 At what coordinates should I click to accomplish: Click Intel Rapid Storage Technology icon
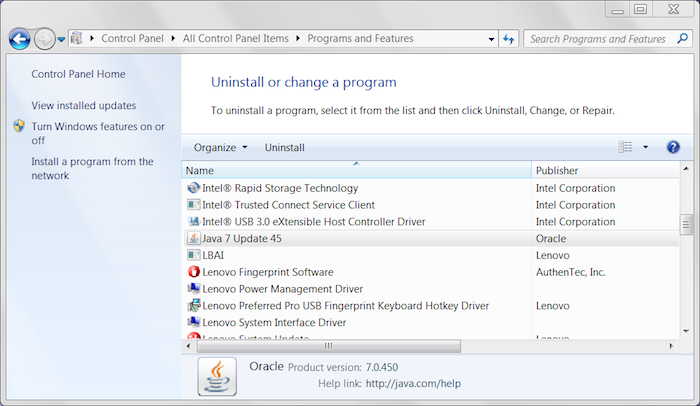(193, 188)
